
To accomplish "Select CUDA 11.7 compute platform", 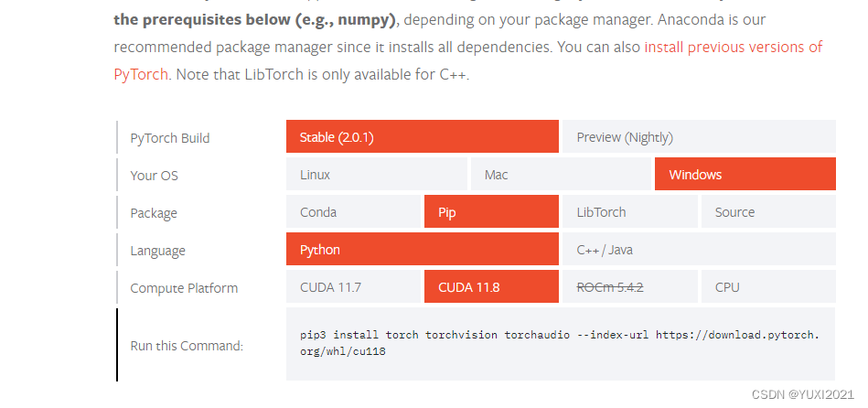I will click(353, 287).
